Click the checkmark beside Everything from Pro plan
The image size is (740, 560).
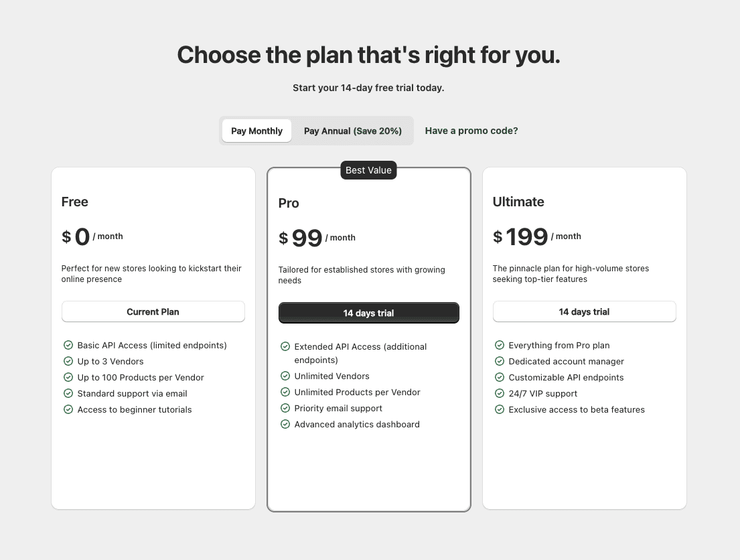click(500, 345)
